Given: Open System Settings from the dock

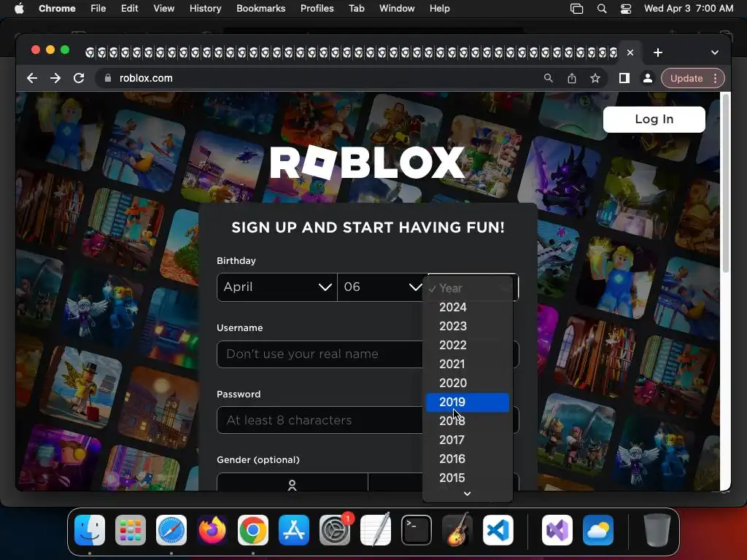Looking at the screenshot, I should click(x=335, y=530).
